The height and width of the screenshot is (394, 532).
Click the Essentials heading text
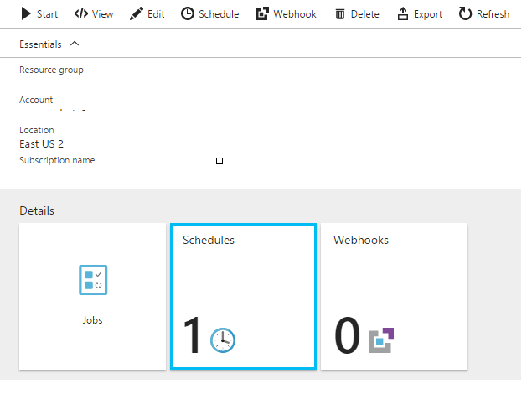pyautogui.click(x=40, y=44)
